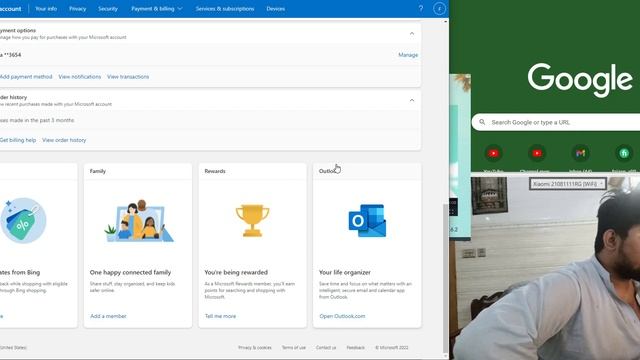Image resolution: width=640 pixels, height=360 pixels.
Task: Click the Bing rebates price tag illustration
Action: [x=23, y=221]
